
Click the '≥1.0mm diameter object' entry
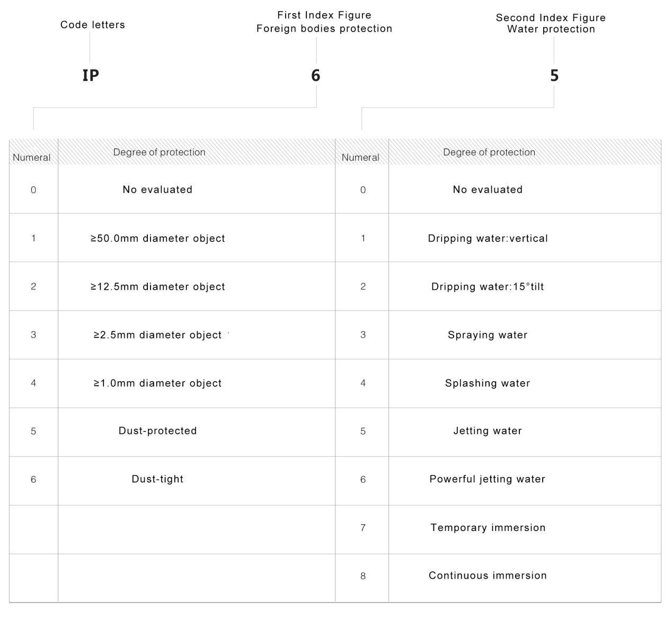158,383
